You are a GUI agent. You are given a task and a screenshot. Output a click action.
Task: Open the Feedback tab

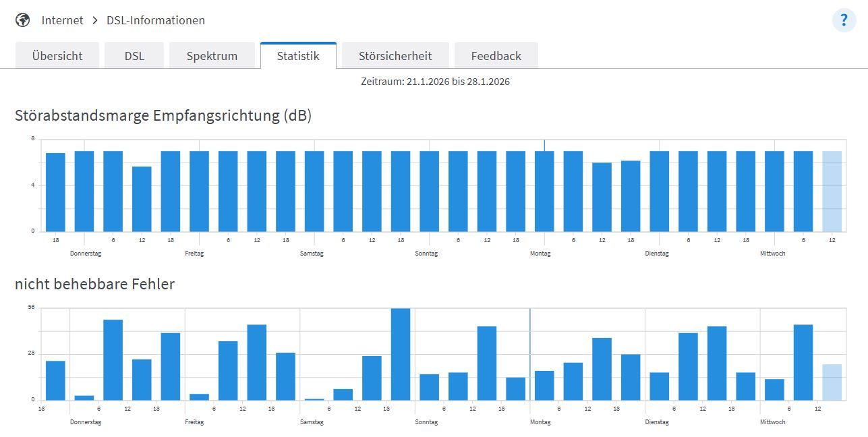496,56
